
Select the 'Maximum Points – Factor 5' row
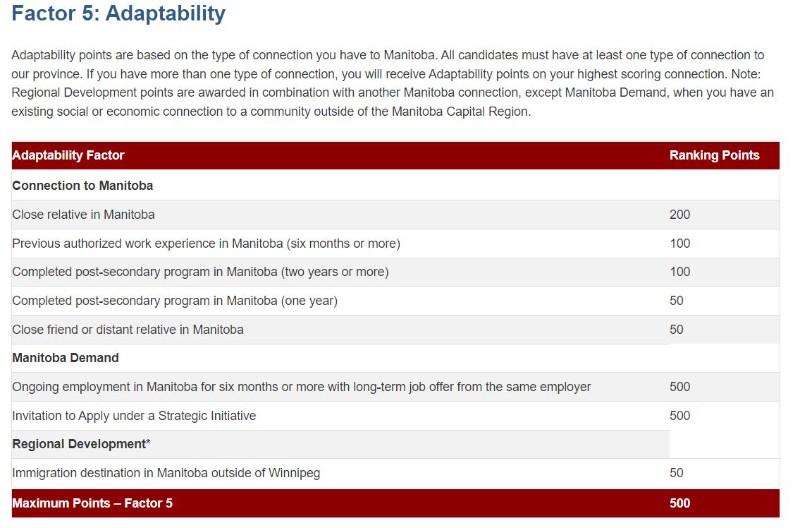click(395, 504)
